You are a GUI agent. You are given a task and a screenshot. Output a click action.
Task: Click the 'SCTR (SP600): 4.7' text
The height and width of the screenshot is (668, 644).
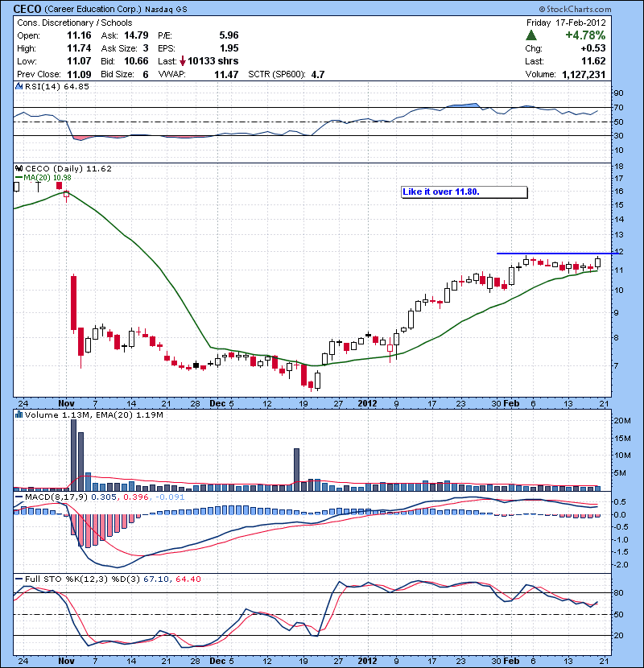pyautogui.click(x=287, y=75)
